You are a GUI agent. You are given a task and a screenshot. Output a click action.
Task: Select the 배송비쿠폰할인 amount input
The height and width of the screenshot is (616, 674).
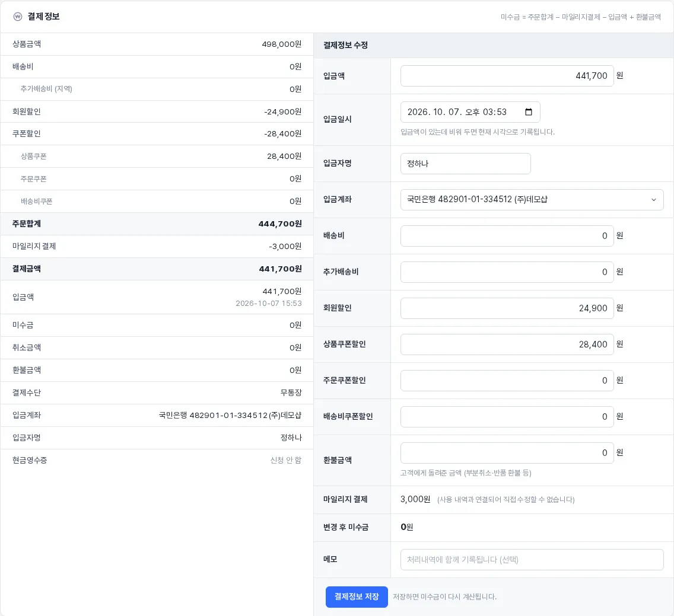click(507, 416)
